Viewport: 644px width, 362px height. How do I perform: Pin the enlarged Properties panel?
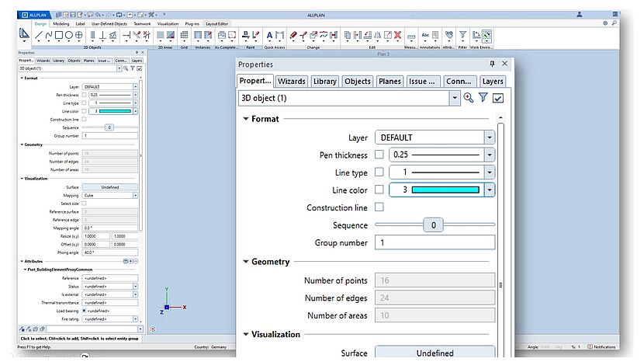[492, 64]
